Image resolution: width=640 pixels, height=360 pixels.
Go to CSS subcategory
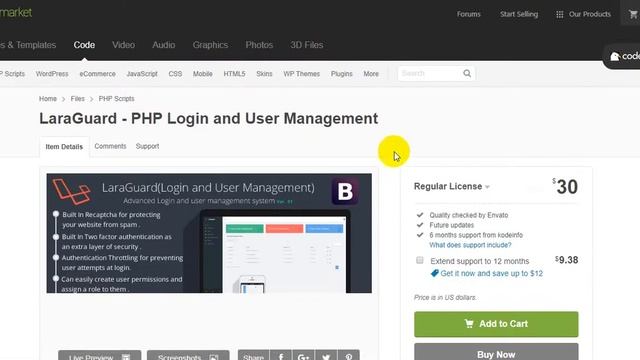[x=175, y=74]
